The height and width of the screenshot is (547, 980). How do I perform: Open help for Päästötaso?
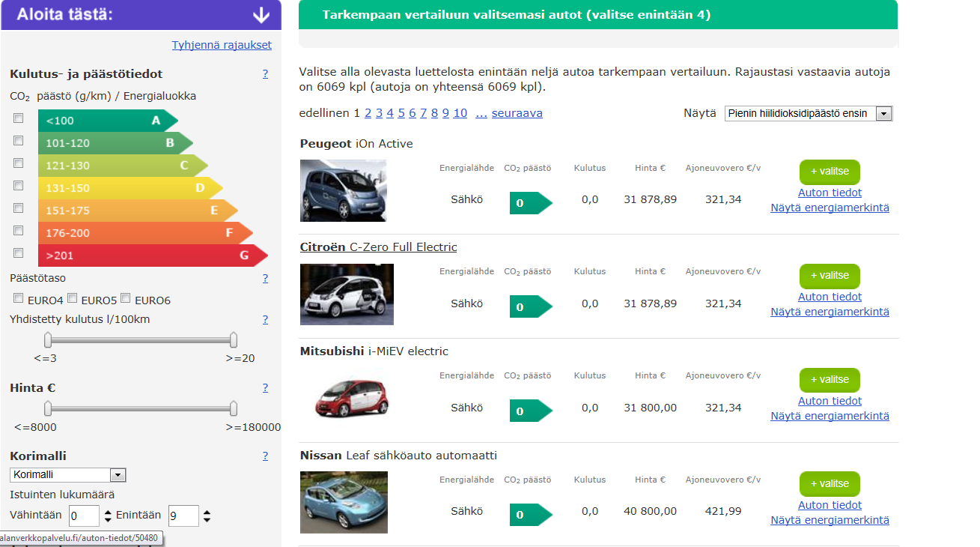click(x=265, y=278)
